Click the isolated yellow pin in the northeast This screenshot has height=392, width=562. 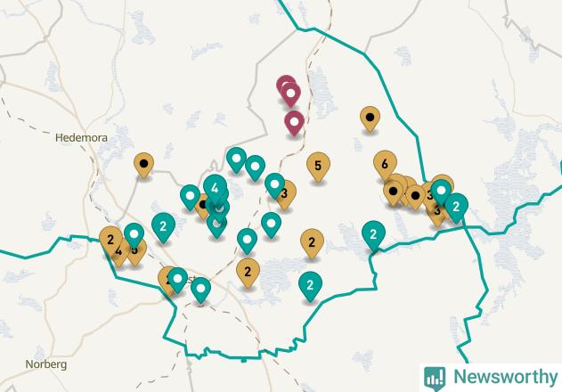click(x=370, y=118)
